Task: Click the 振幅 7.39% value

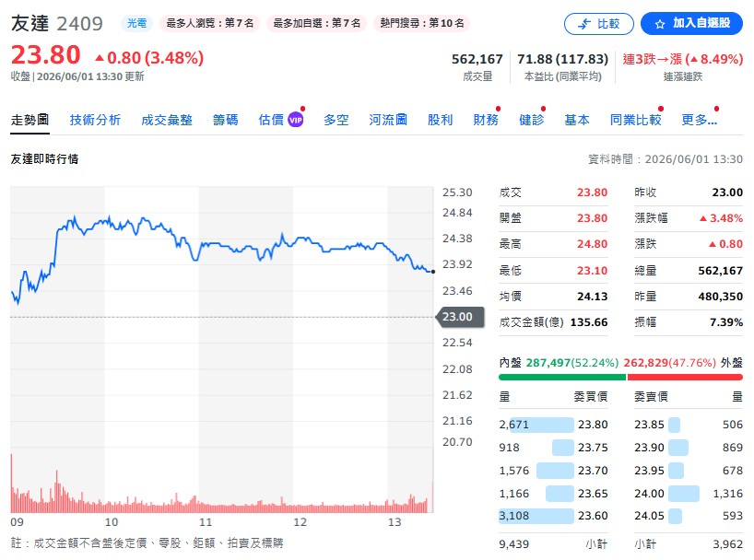Action: coord(726,322)
